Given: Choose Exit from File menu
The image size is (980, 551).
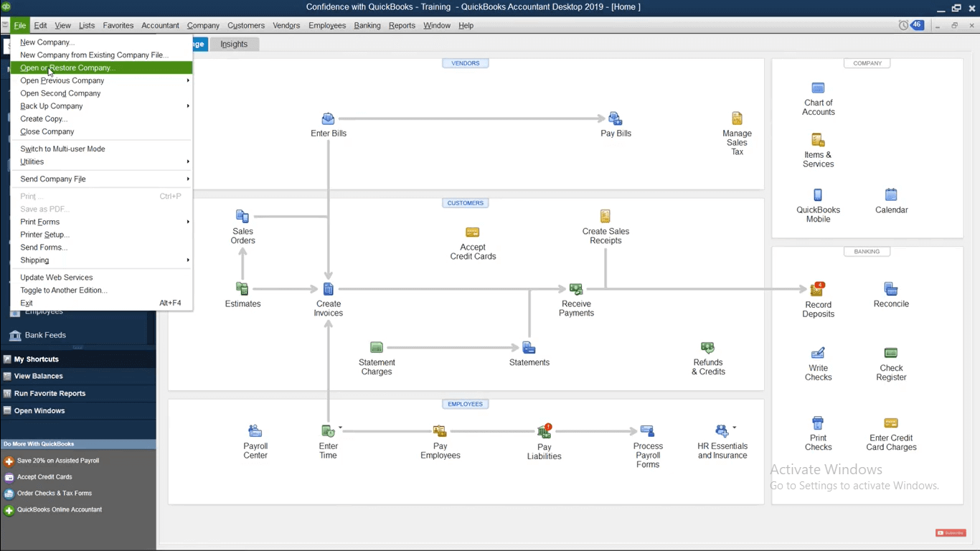Looking at the screenshot, I should coord(101,303).
